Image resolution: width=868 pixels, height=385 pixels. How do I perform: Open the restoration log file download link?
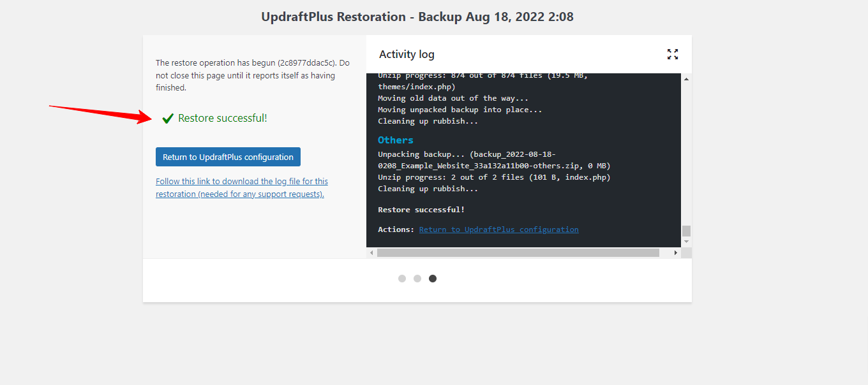pos(242,187)
